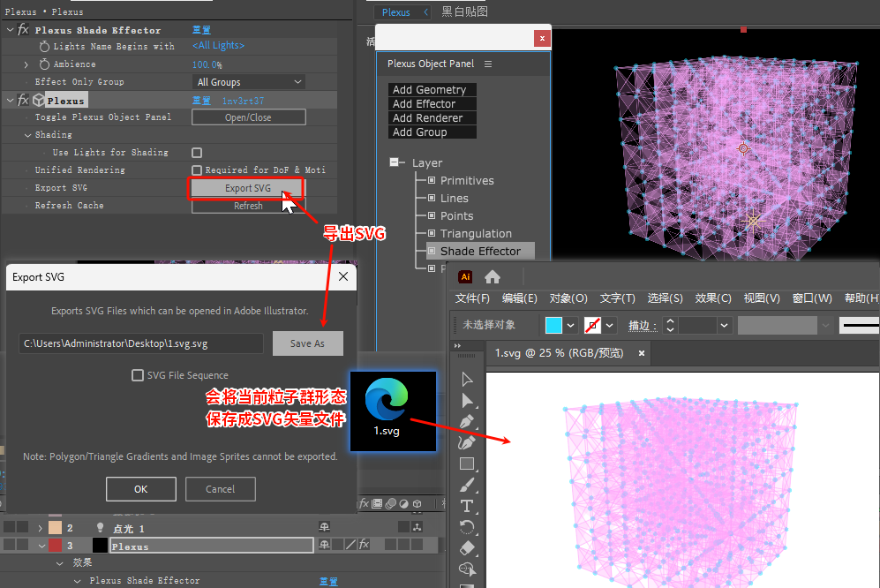Select the Shape Builder tool in Illustrator
Viewport: 880px width, 588px height.
(x=466, y=569)
